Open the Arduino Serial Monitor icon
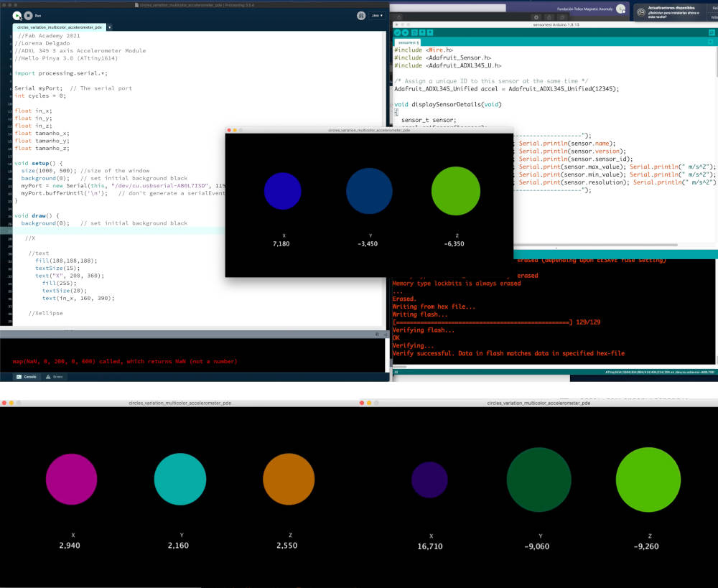The width and height of the screenshot is (718, 588). 712,32
